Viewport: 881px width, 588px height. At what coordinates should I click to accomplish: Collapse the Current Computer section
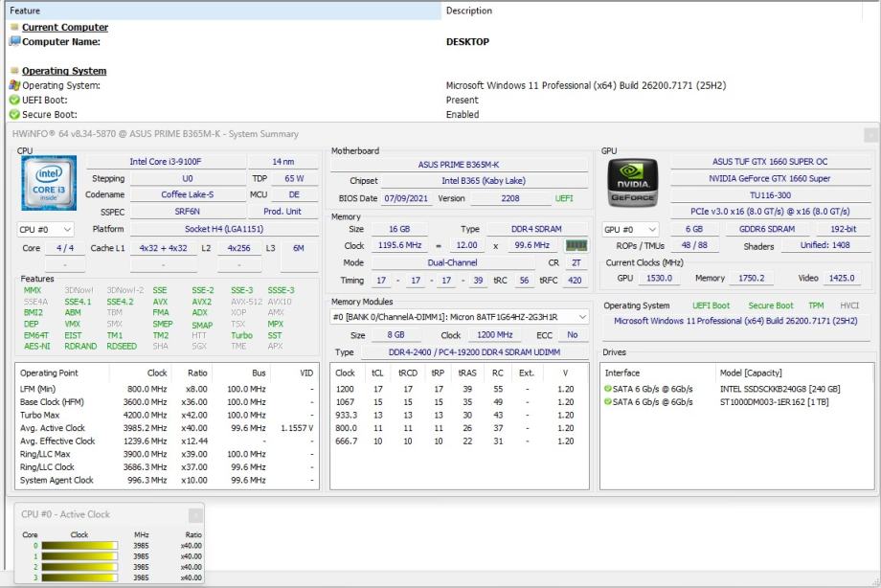(x=14, y=28)
